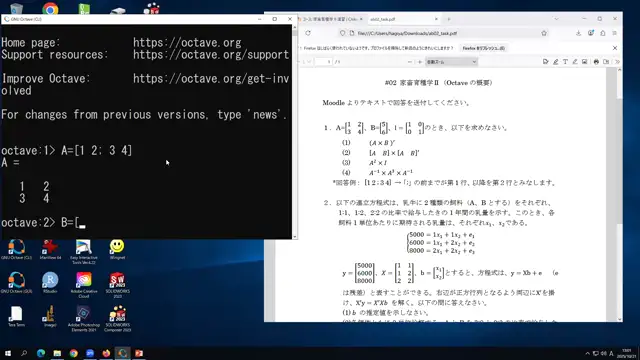The image size is (640, 360).
Task: Open the Adobe Creative Cloud shortcut
Action: pos(84,285)
